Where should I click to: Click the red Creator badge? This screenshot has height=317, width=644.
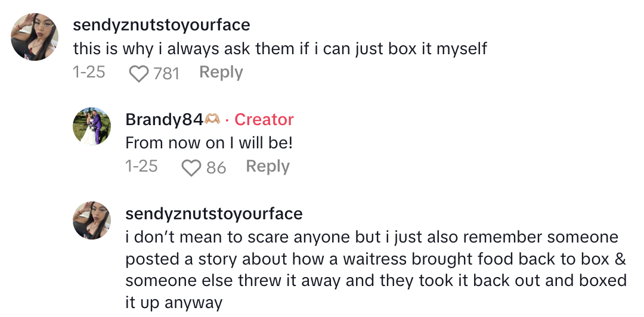(x=264, y=120)
